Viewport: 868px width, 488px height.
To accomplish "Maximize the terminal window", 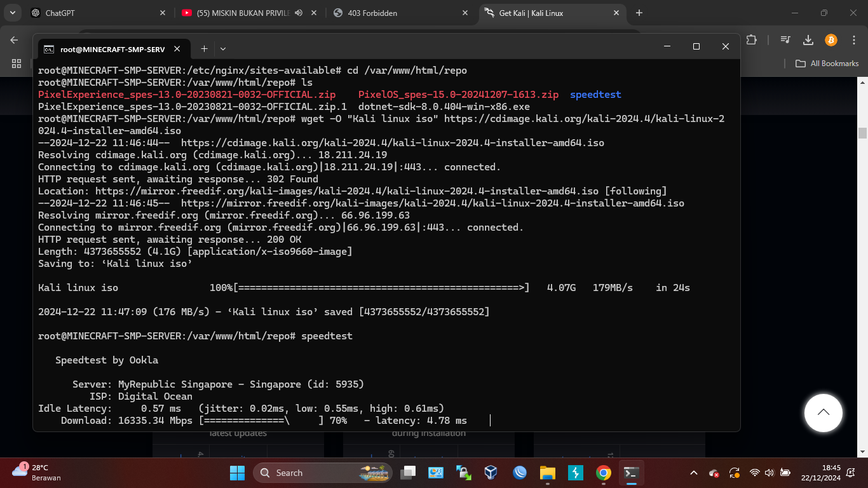I will click(x=696, y=46).
